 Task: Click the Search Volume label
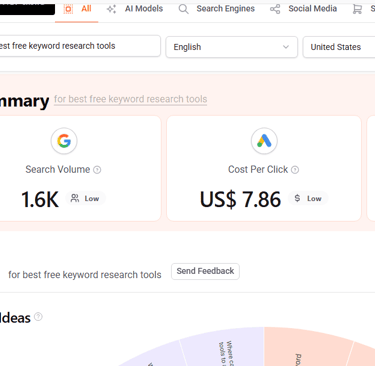tap(58, 170)
